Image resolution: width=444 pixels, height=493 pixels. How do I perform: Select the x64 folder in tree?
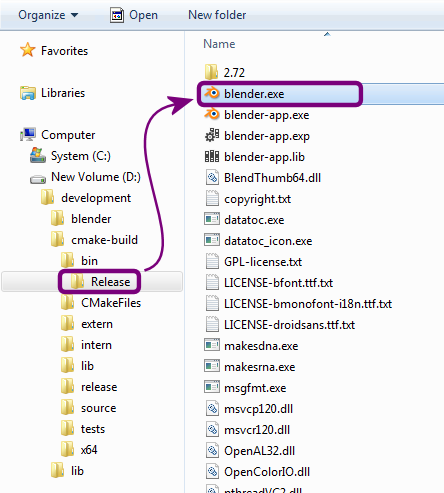click(79, 450)
